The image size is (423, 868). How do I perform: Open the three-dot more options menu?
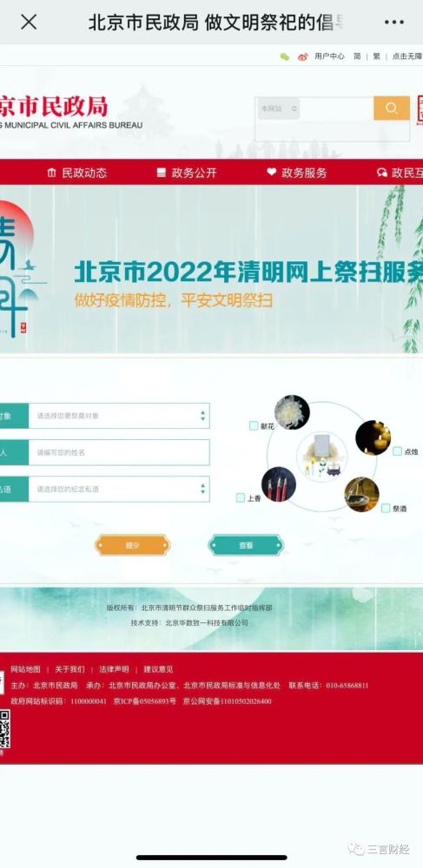[393, 23]
